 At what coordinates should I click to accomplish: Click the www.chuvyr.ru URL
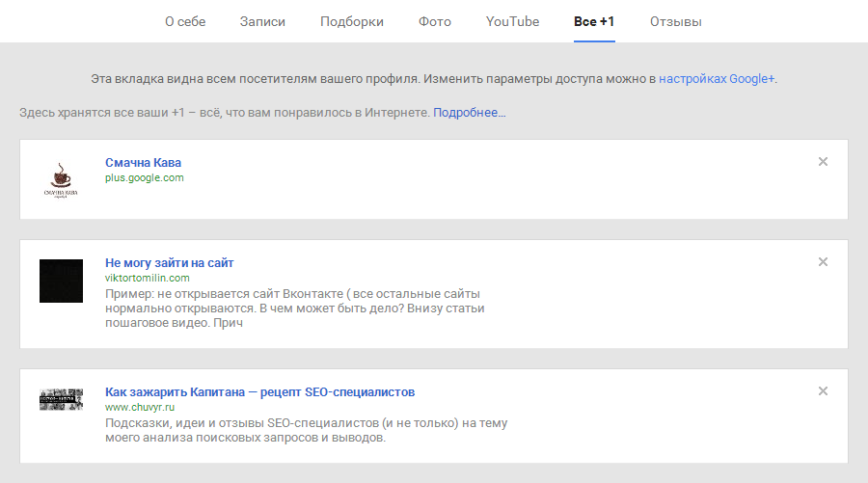point(139,408)
